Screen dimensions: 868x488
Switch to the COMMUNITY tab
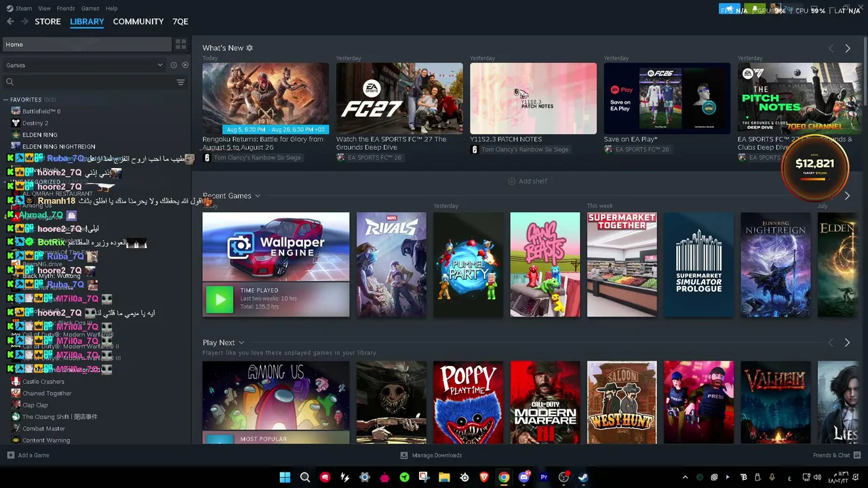tap(138, 22)
